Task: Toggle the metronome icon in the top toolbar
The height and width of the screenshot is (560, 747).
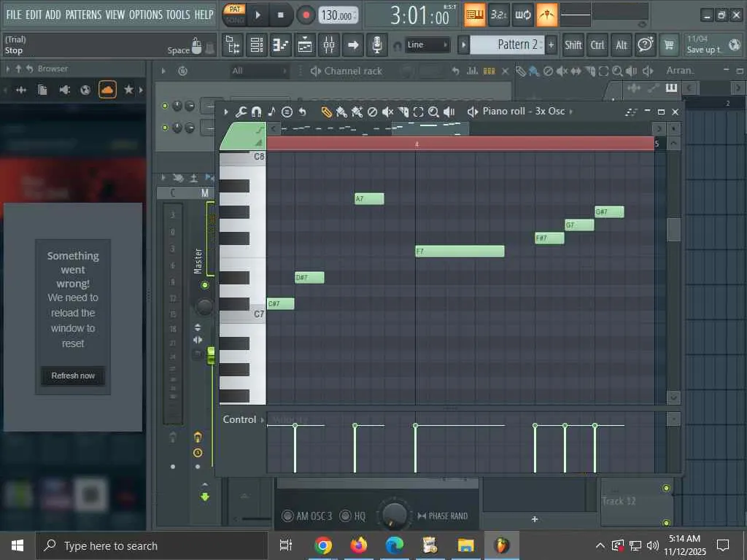Action: pos(547,15)
